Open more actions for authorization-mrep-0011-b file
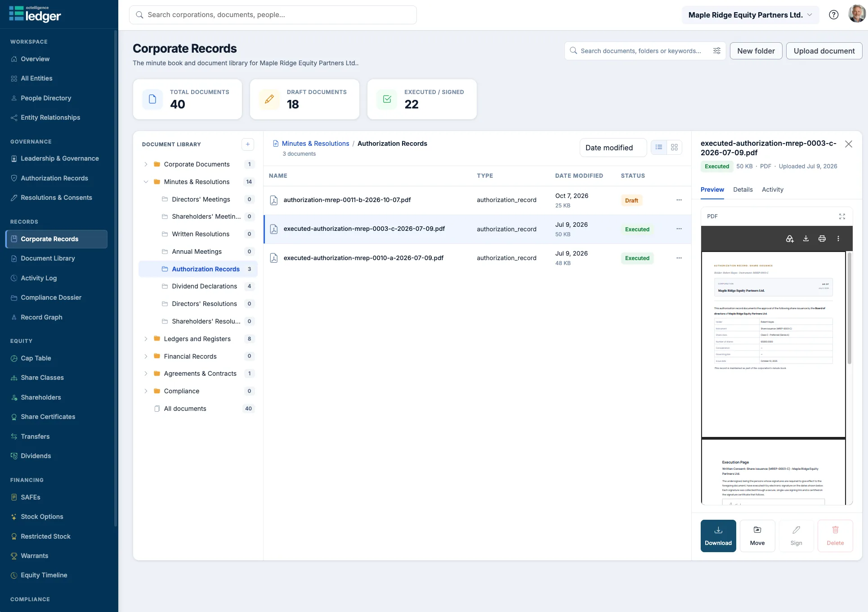 [679, 200]
